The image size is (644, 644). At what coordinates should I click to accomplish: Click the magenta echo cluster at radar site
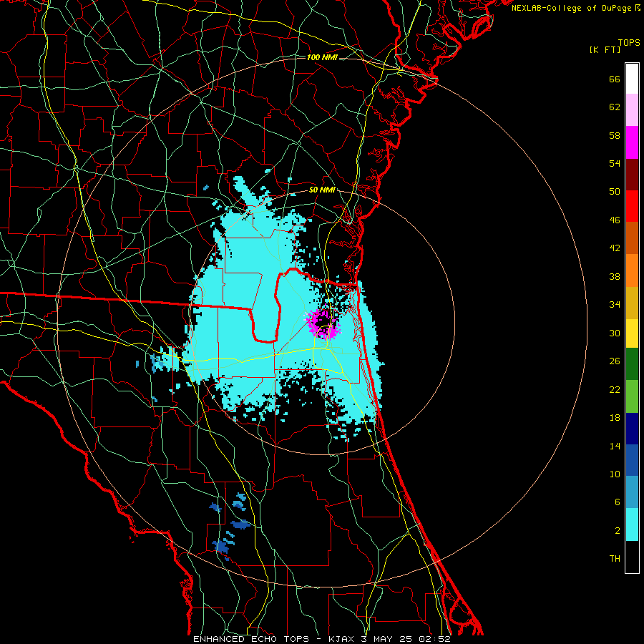click(322, 324)
